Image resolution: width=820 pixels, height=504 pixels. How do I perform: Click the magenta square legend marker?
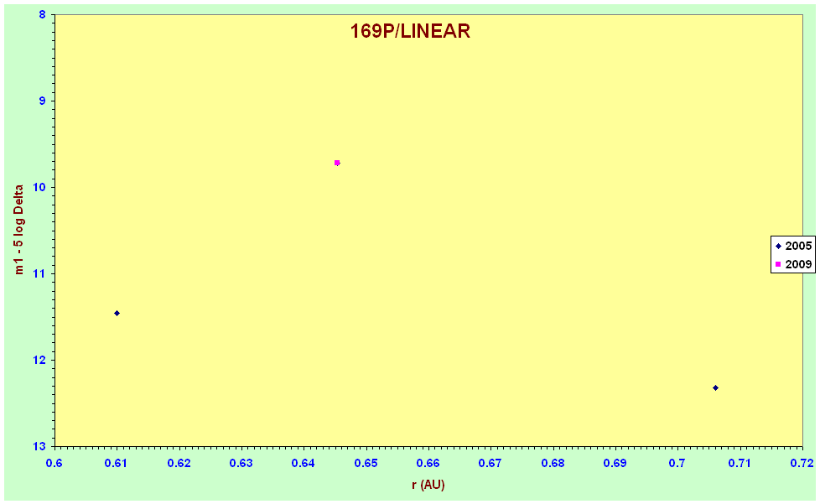pyautogui.click(x=778, y=264)
